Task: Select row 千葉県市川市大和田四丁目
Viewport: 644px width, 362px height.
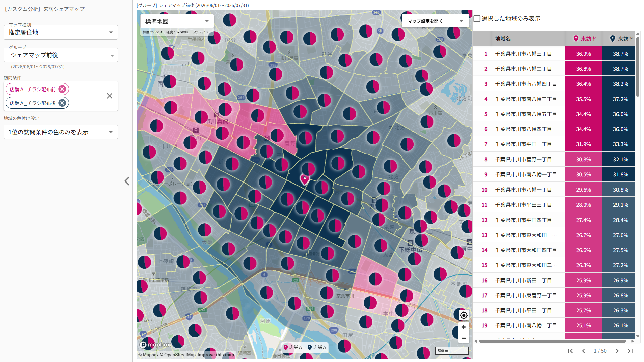Action: coord(554,250)
